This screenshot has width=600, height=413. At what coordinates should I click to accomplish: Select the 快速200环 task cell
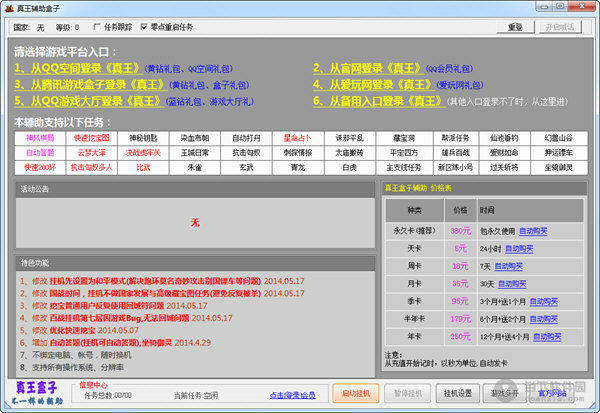coord(40,168)
